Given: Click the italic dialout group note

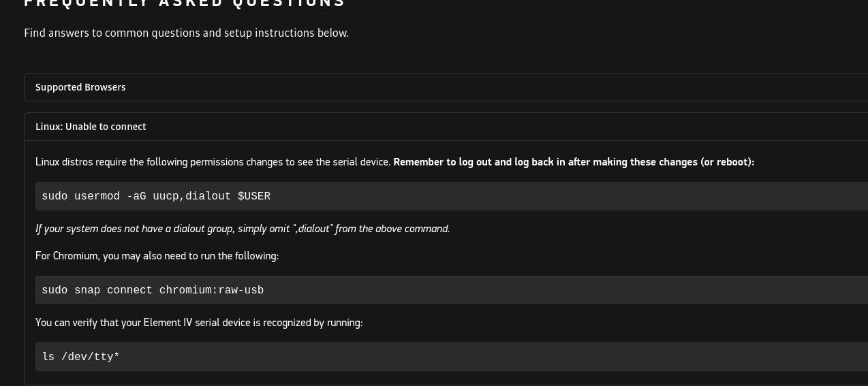Looking at the screenshot, I should (x=243, y=229).
